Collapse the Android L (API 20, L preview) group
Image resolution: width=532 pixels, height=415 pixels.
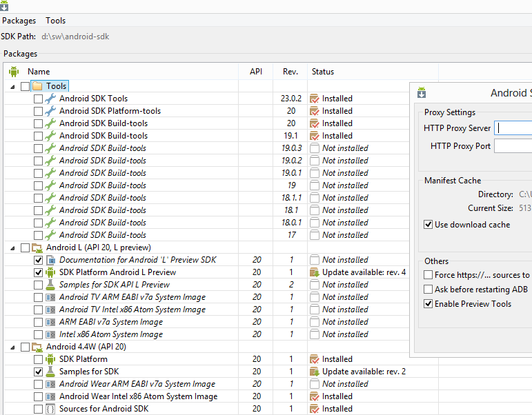[x=12, y=247]
